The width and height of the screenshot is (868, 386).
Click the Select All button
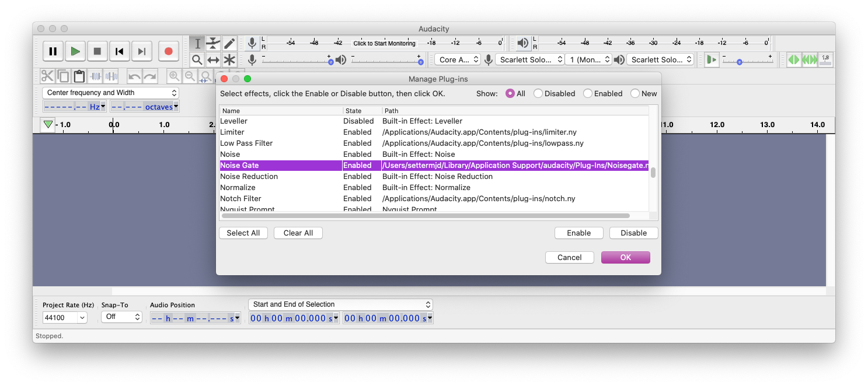coord(243,233)
